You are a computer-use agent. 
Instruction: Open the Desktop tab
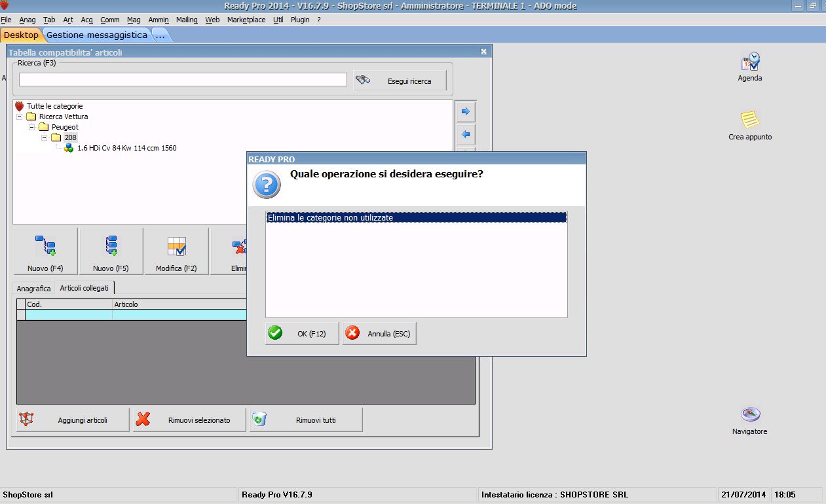(x=21, y=35)
